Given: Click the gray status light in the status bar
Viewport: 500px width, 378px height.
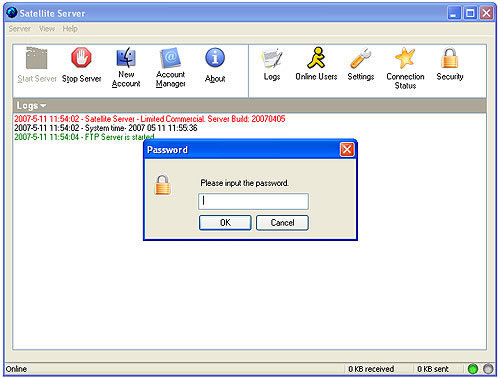Looking at the screenshot, I should [488, 369].
